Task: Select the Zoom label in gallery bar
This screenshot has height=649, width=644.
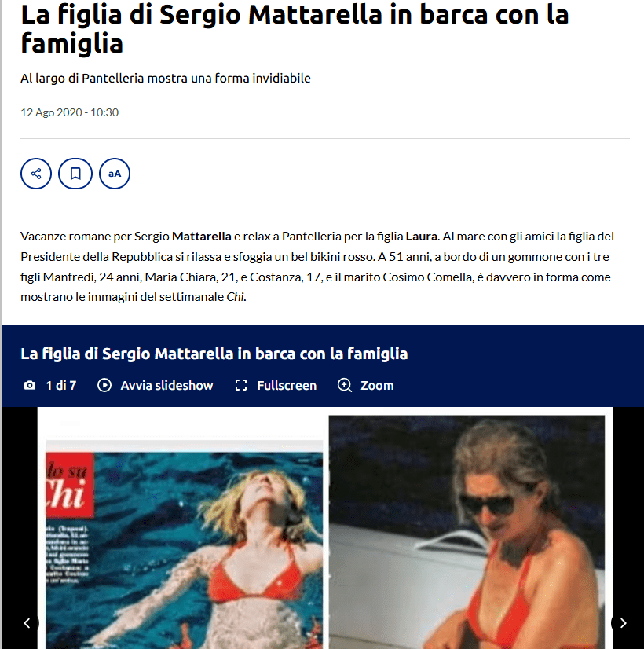Action: (377, 385)
